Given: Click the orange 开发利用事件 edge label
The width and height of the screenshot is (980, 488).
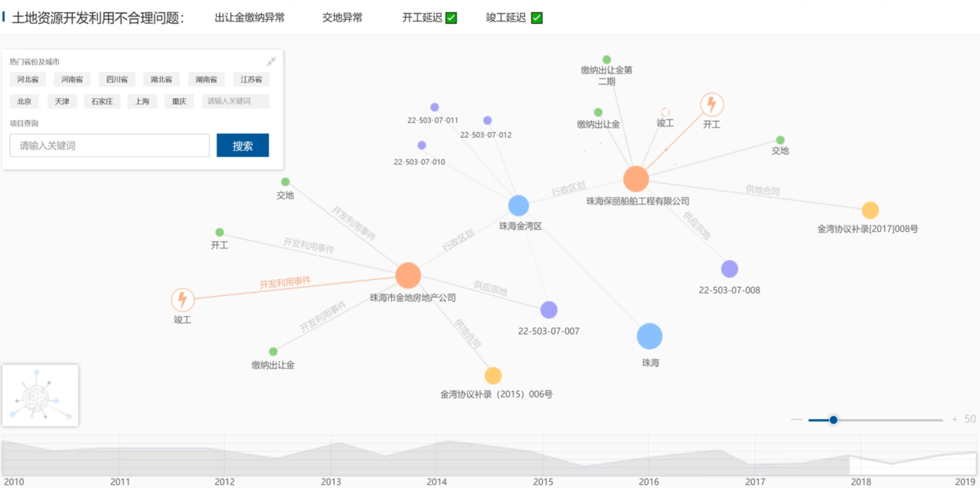Looking at the screenshot, I should coord(285,283).
